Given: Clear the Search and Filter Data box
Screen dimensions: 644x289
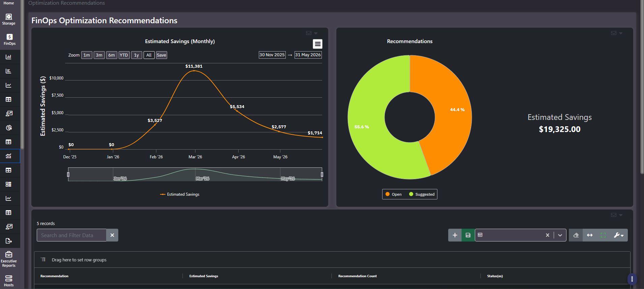Looking at the screenshot, I should [112, 235].
